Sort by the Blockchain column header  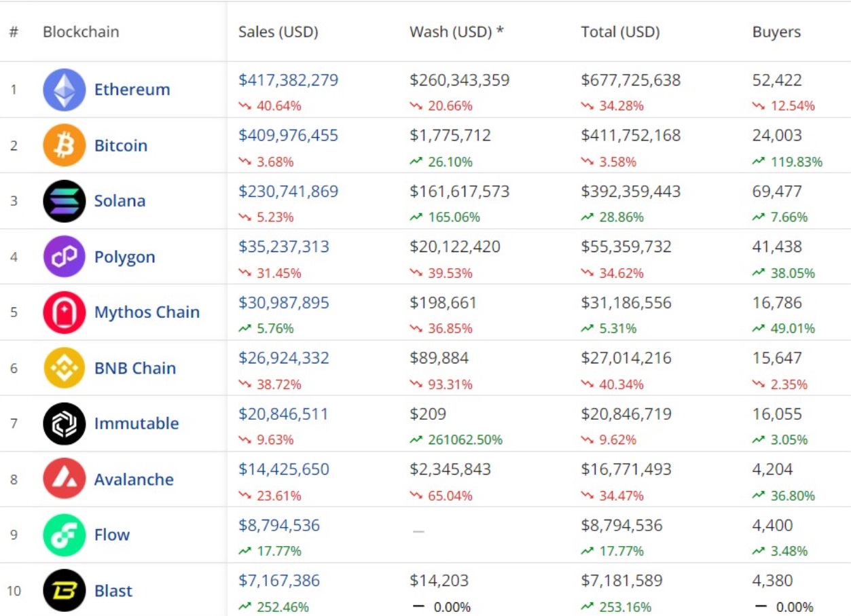[81, 32]
